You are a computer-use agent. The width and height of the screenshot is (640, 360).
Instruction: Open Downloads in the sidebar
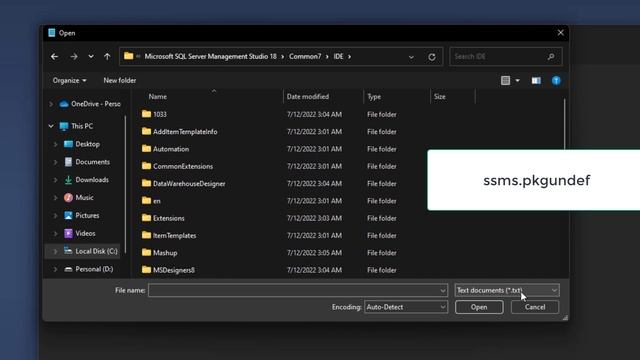[87, 180]
